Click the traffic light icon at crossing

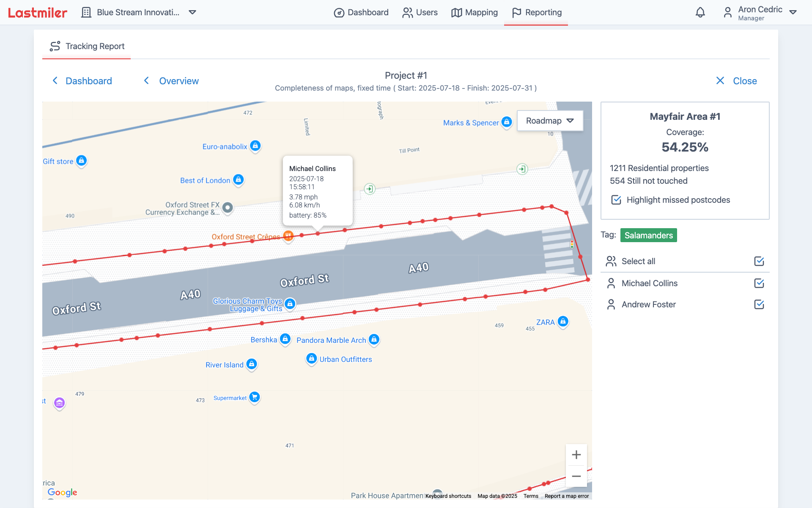tap(572, 244)
